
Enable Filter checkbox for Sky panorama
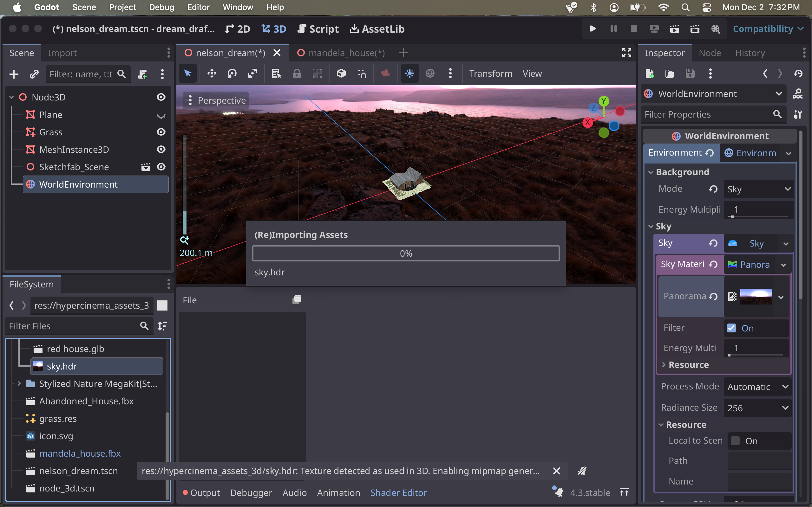[x=731, y=328]
